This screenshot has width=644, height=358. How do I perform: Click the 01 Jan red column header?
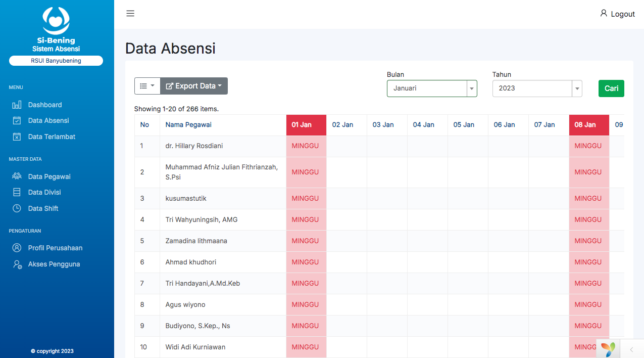pos(302,125)
